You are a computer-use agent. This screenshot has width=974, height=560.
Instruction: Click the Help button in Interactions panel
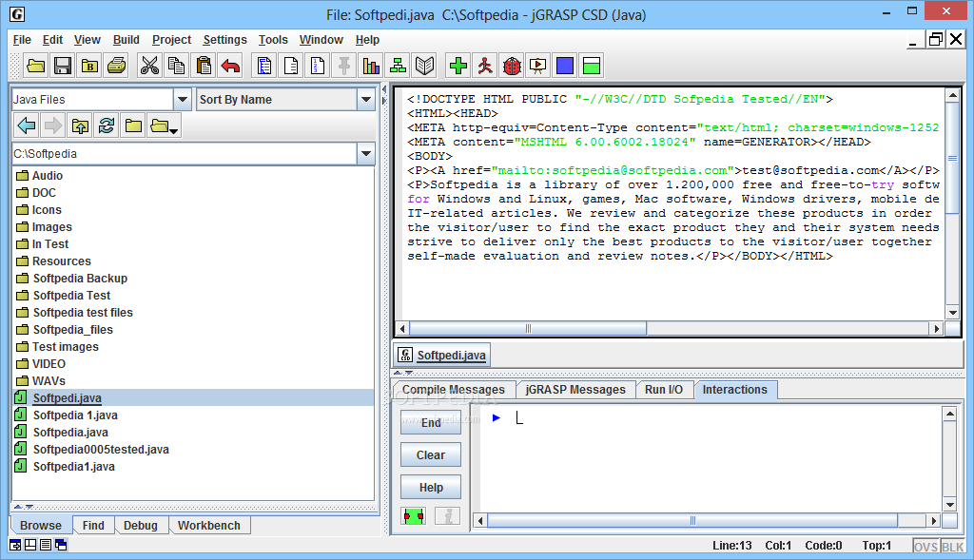point(431,488)
